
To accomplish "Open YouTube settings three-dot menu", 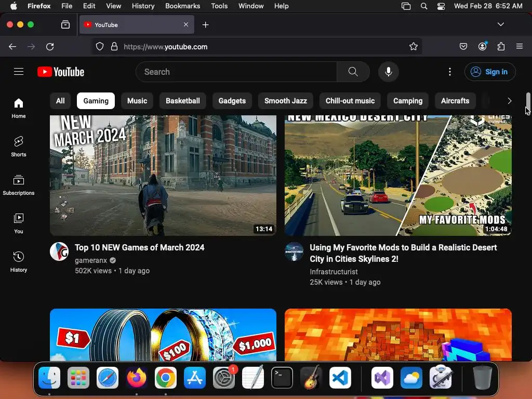I will [450, 72].
